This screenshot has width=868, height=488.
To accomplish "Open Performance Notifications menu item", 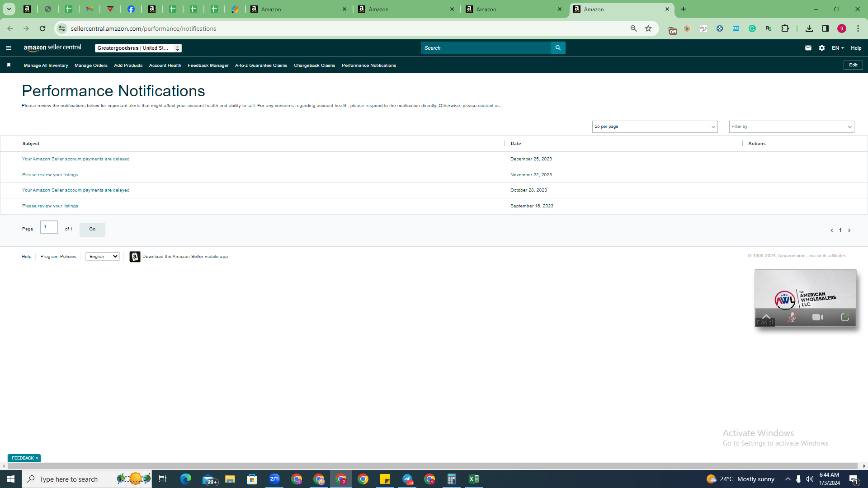I will point(369,66).
